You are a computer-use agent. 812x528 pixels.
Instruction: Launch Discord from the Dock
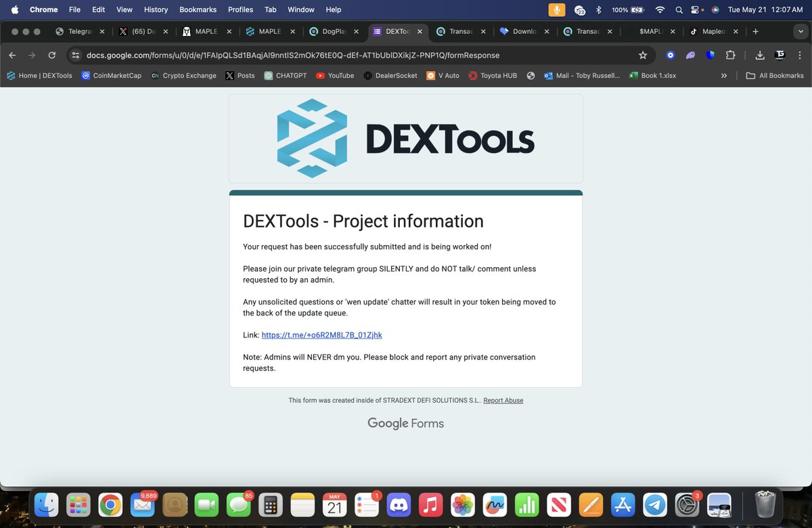click(x=399, y=505)
